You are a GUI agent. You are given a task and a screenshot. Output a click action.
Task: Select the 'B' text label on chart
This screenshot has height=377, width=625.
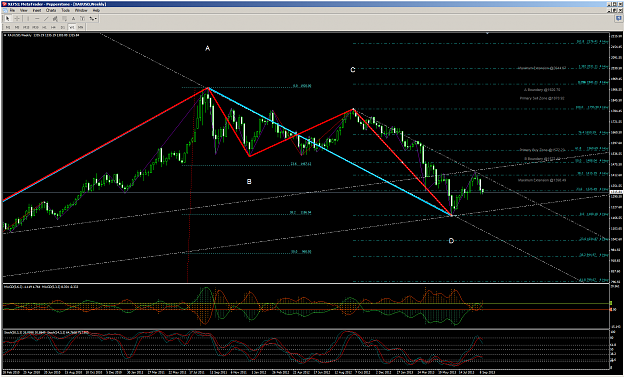[249, 182]
